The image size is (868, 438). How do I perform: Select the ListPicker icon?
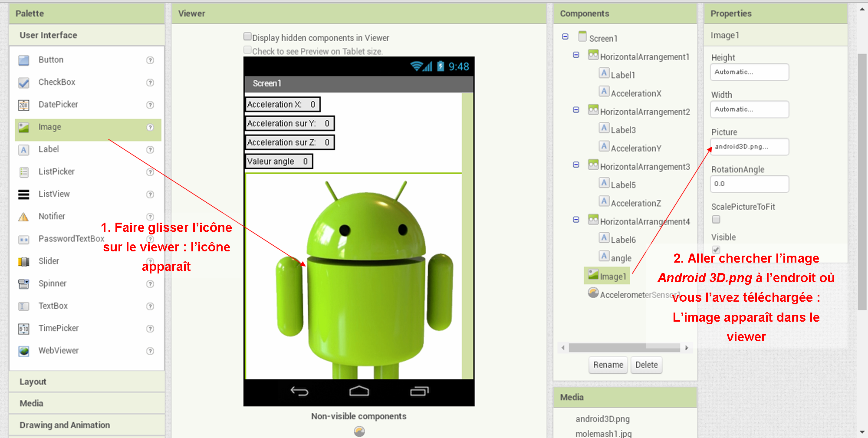(24, 172)
